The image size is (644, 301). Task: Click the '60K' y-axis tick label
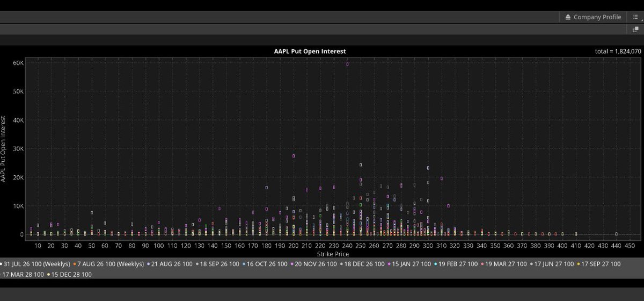tap(18, 63)
